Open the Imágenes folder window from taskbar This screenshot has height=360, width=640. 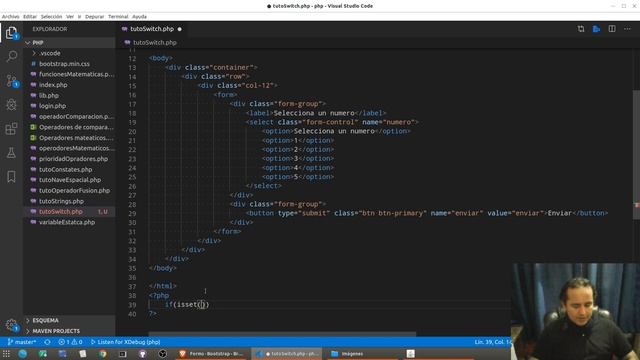pos(362,354)
